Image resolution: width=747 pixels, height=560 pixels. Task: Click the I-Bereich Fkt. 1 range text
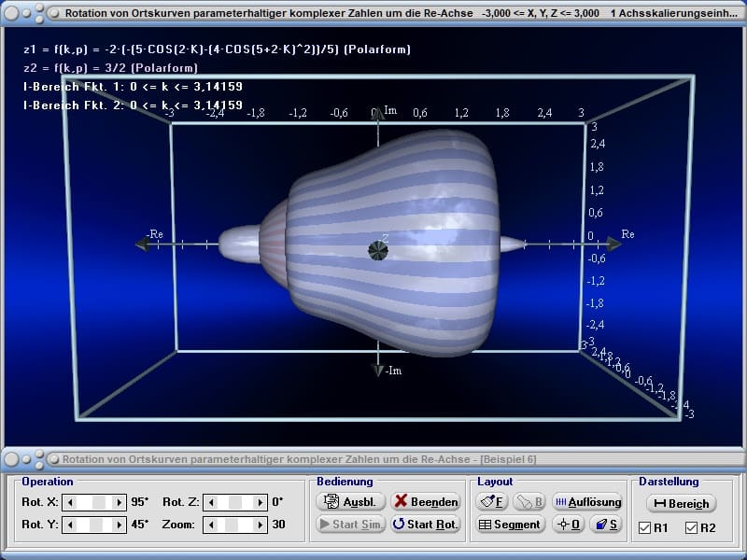pos(133,87)
